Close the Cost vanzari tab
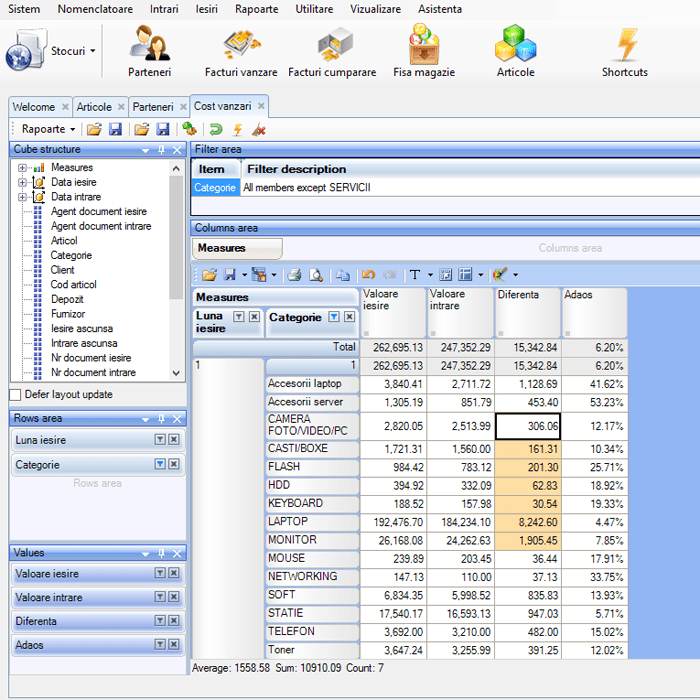 click(x=261, y=106)
